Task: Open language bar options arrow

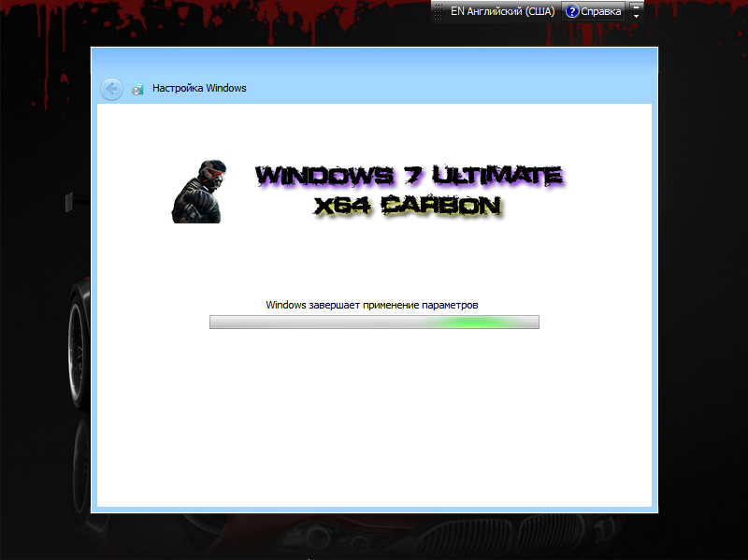Action: [x=636, y=17]
